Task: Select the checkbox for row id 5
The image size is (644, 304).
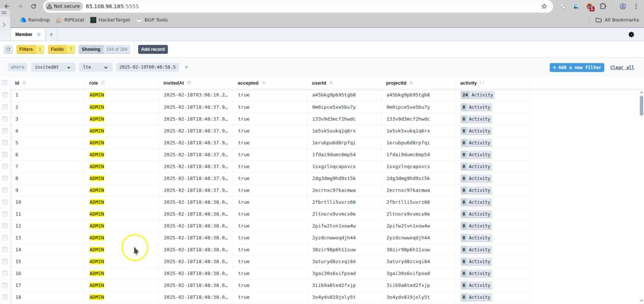Action: point(5,143)
